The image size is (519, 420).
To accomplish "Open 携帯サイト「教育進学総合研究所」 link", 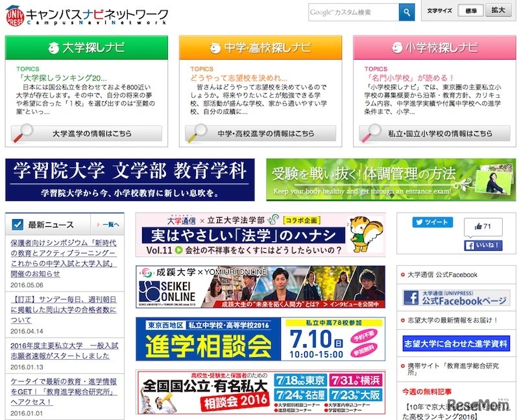I will [453, 369].
